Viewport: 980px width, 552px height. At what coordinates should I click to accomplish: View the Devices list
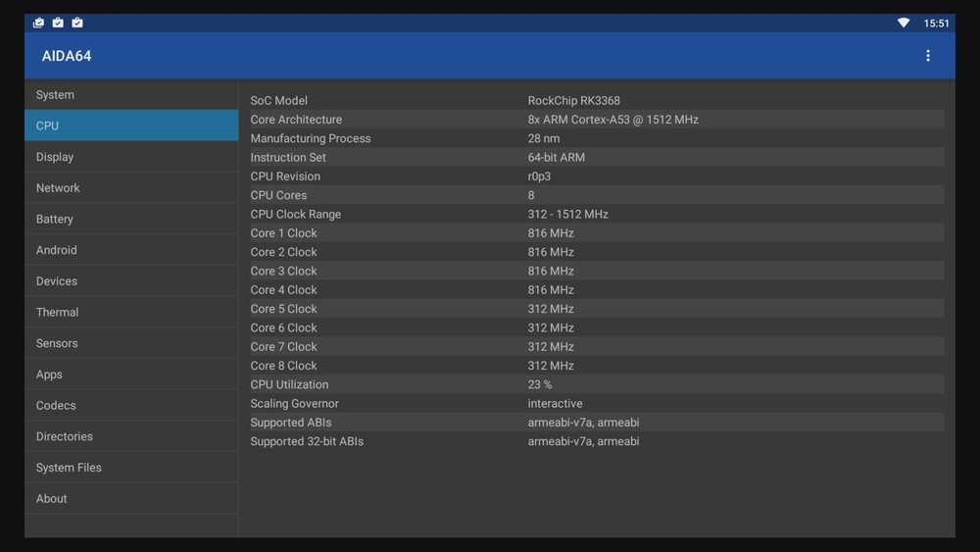[x=130, y=281]
